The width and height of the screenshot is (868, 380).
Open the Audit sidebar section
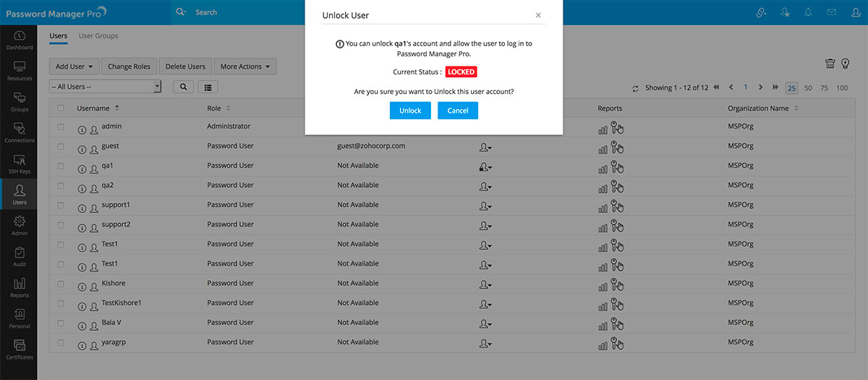point(20,257)
